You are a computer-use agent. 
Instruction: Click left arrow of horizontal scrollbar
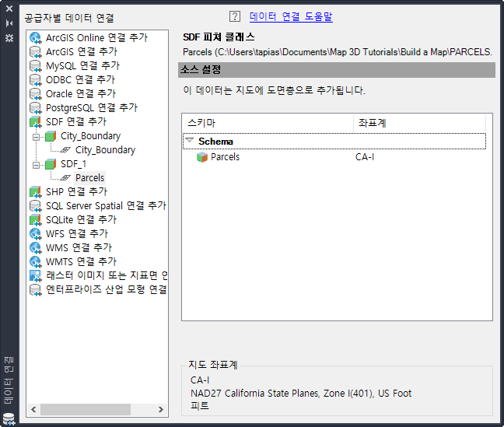[33, 410]
